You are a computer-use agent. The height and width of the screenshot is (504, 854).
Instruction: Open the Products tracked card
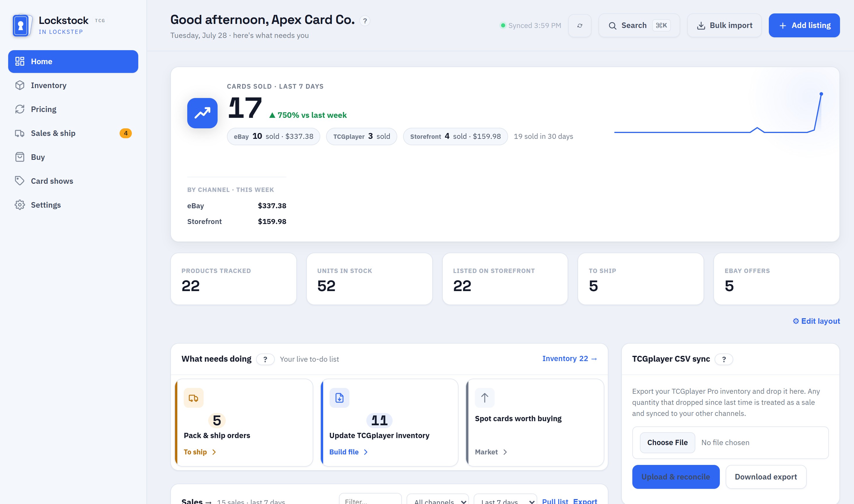click(x=234, y=279)
